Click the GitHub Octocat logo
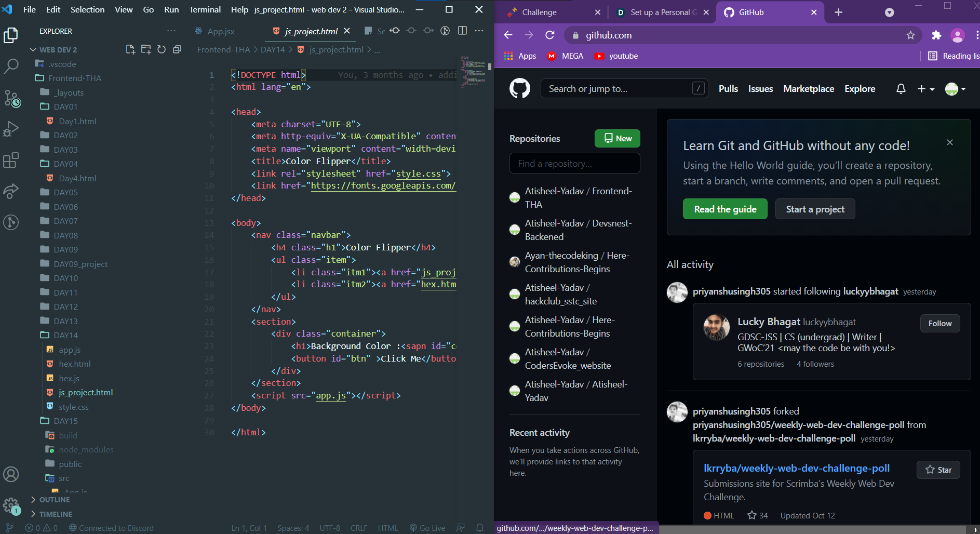Viewport: 980px width, 534px height. (x=520, y=89)
